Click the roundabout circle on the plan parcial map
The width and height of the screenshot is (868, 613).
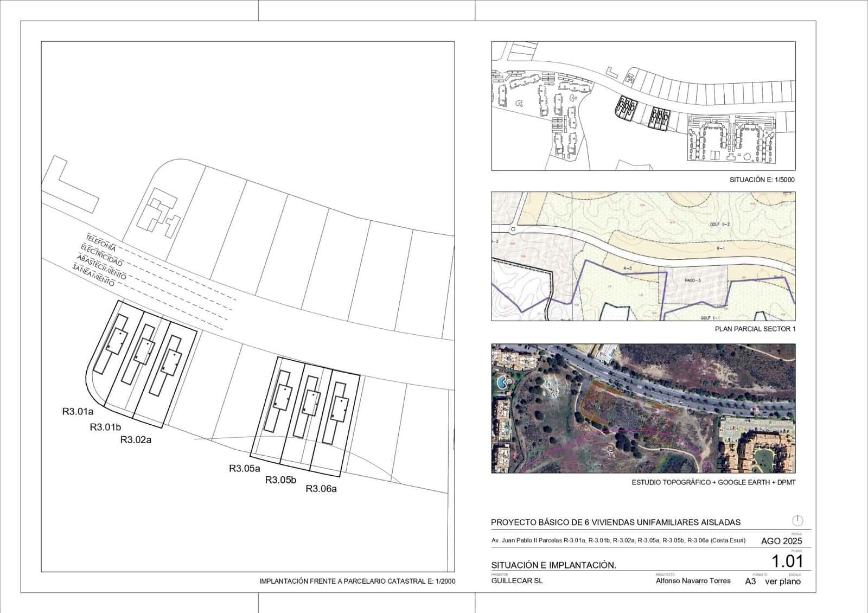tap(513, 229)
